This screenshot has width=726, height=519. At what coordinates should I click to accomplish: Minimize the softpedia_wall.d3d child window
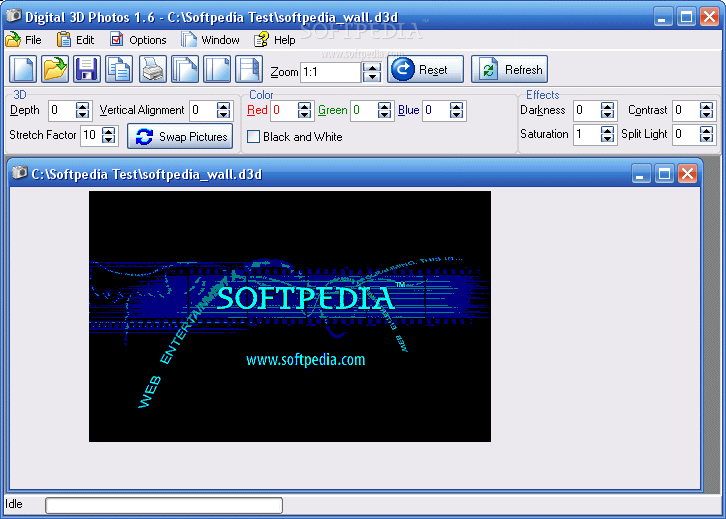641,174
